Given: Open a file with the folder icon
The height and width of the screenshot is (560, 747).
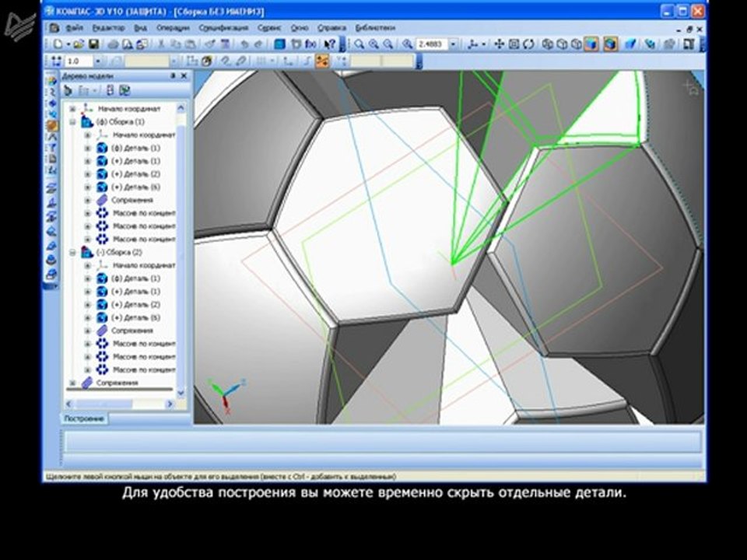Looking at the screenshot, I should (x=79, y=44).
